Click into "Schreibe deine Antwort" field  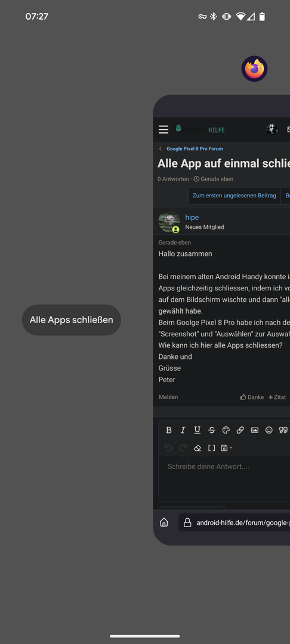(x=224, y=478)
